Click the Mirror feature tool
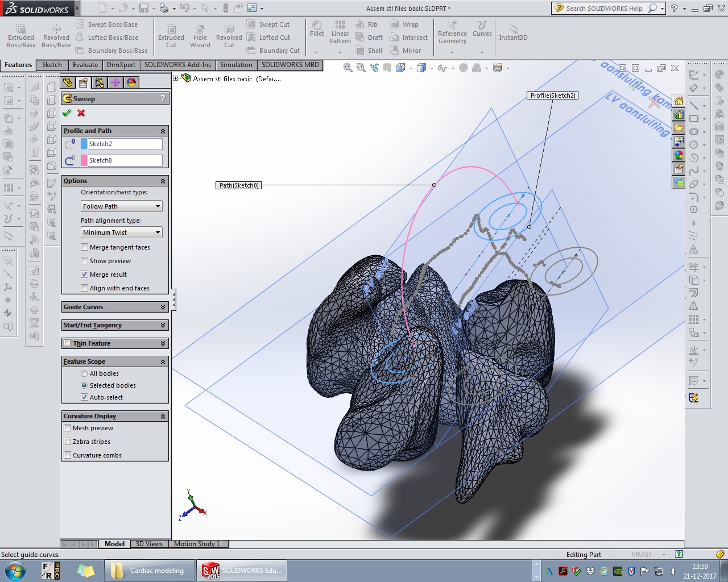This screenshot has height=582, width=728. (406, 51)
